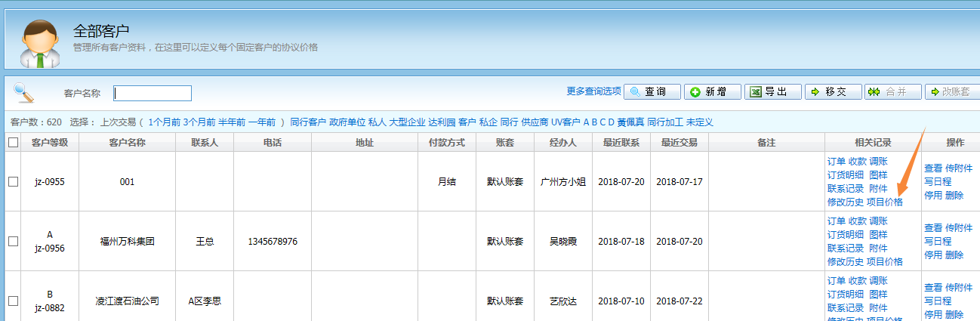Filter by 1个月前 last transaction
Viewport: 980px width, 321px height.
pos(165,122)
